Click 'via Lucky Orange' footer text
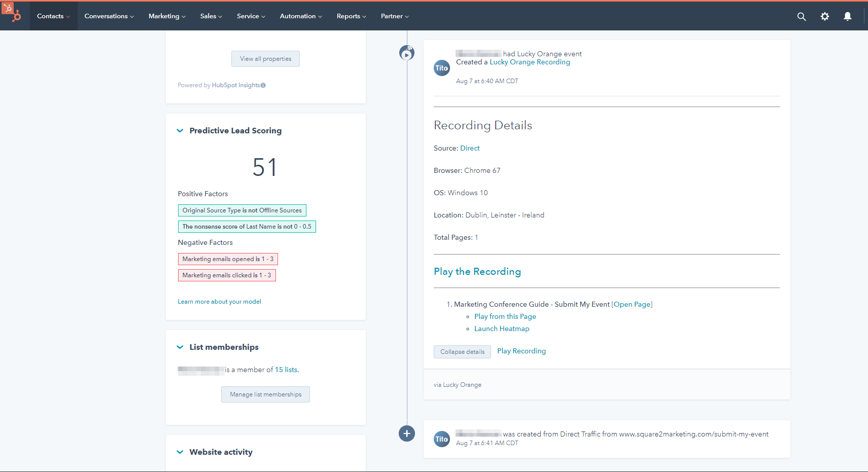 click(x=458, y=385)
